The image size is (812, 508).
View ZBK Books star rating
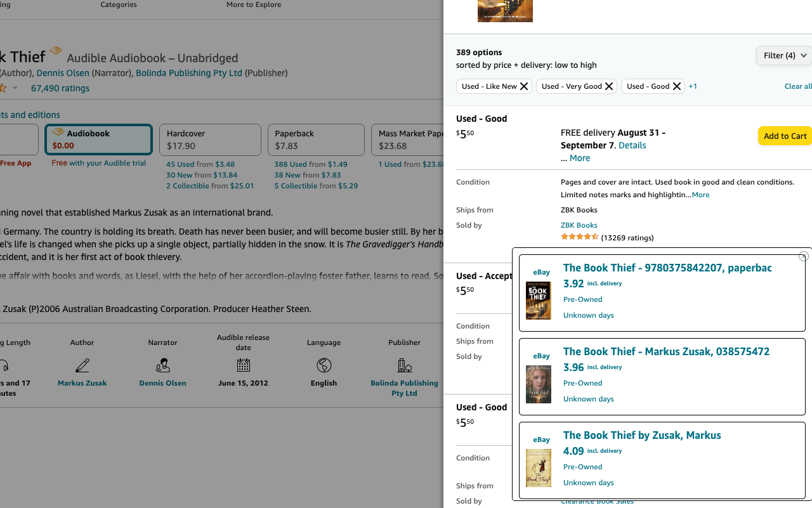coord(580,237)
